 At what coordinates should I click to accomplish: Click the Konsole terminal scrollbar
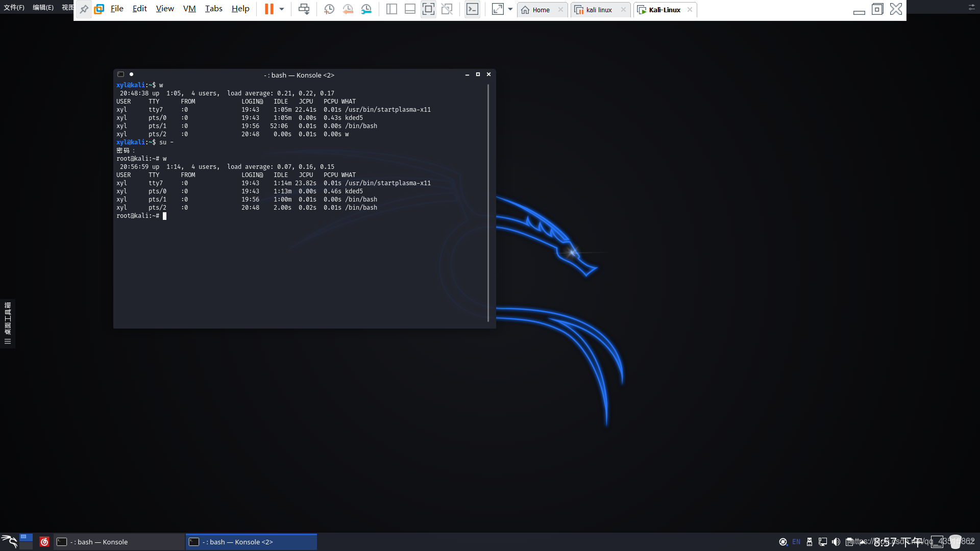click(x=488, y=203)
